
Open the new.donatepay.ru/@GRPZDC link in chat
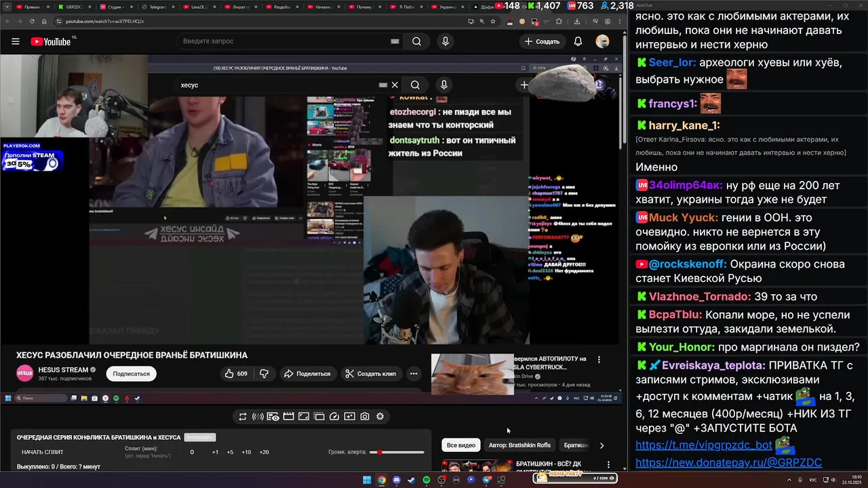[728, 462]
